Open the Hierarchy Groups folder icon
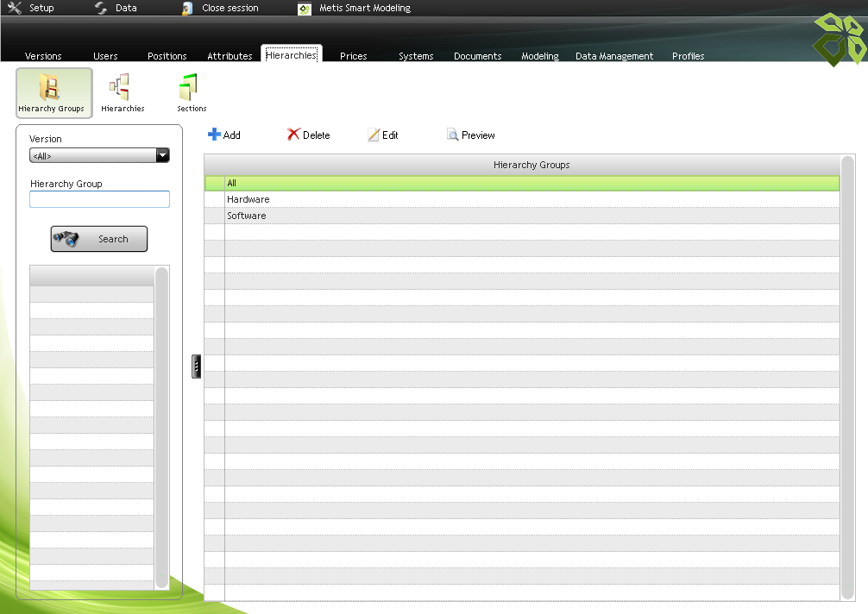This screenshot has width=868, height=614. pyautogui.click(x=53, y=88)
